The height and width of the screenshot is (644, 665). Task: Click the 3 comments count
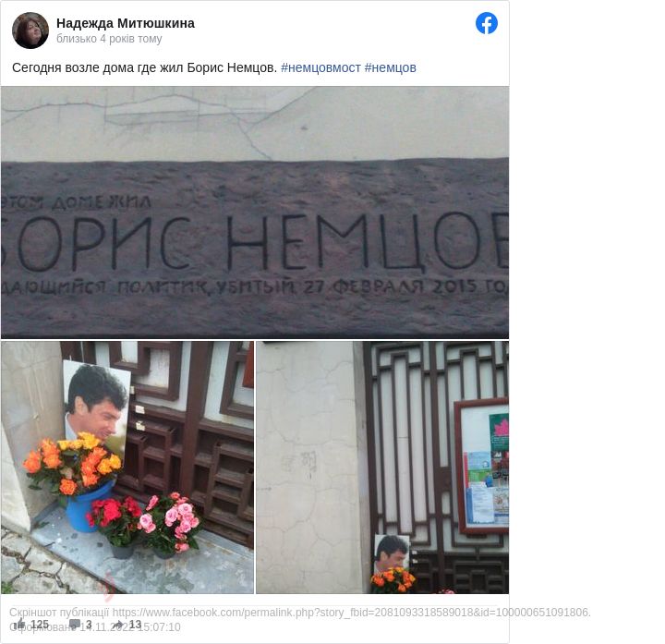(89, 624)
